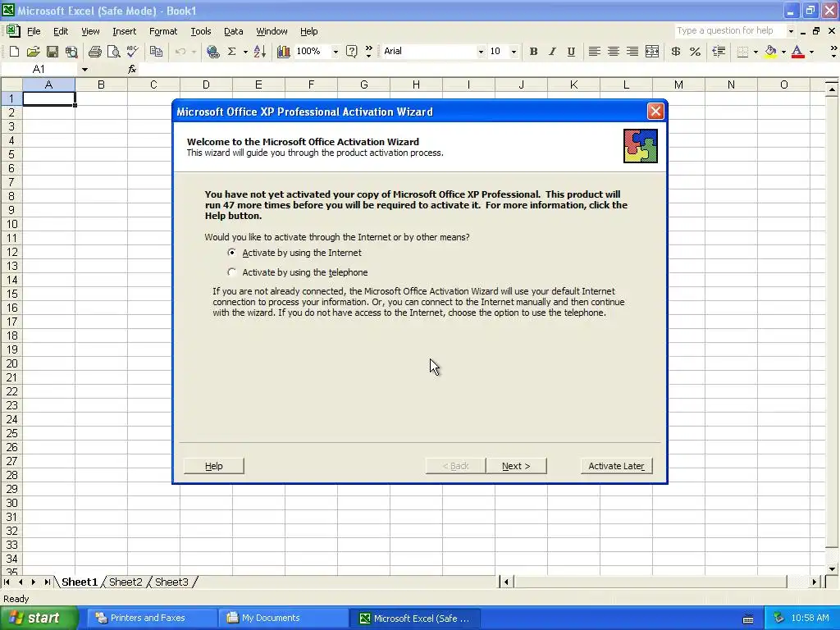Click the Name Box showing A1
This screenshot has width=840, height=630.
(x=39, y=69)
